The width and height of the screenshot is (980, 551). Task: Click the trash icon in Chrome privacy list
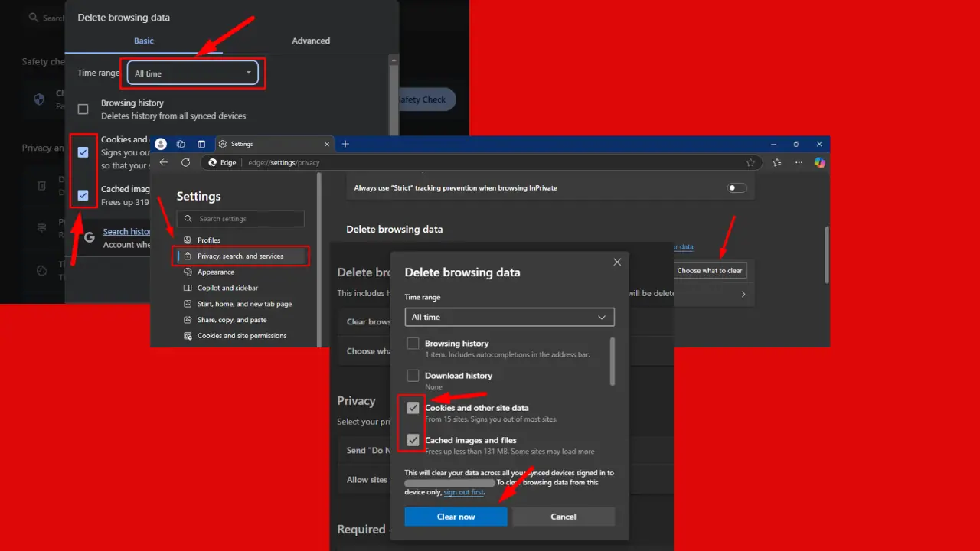pos(42,185)
